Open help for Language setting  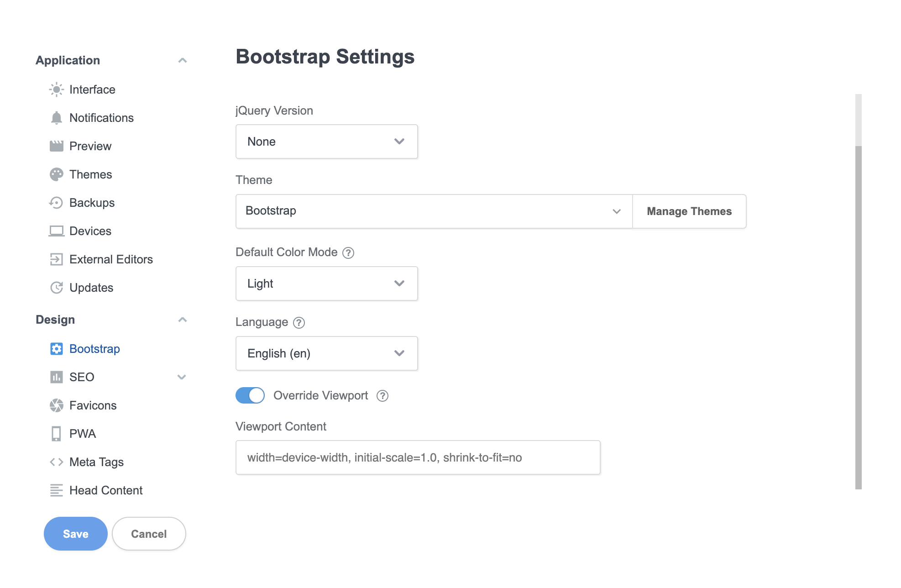299,323
